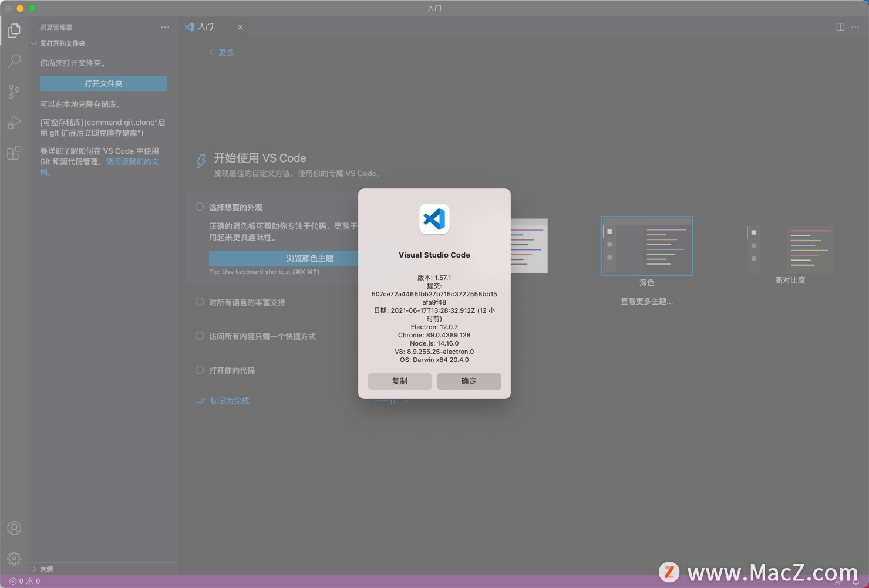The image size is (869, 588).
Task: Open Source Control view
Action: coord(14,91)
